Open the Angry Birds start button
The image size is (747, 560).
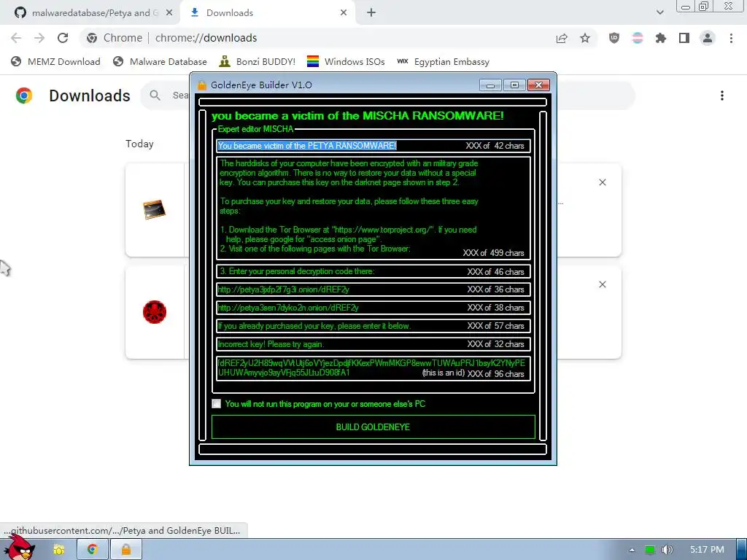(x=20, y=548)
